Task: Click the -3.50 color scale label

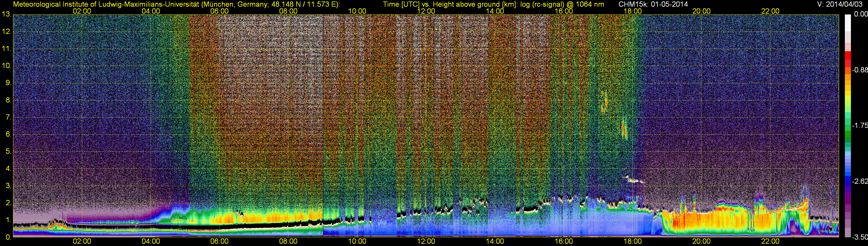Action: [859, 237]
